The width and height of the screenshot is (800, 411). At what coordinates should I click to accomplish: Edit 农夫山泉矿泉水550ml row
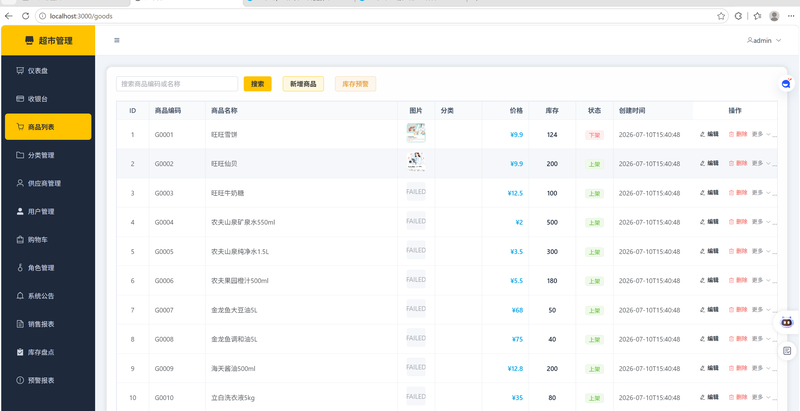tap(709, 222)
